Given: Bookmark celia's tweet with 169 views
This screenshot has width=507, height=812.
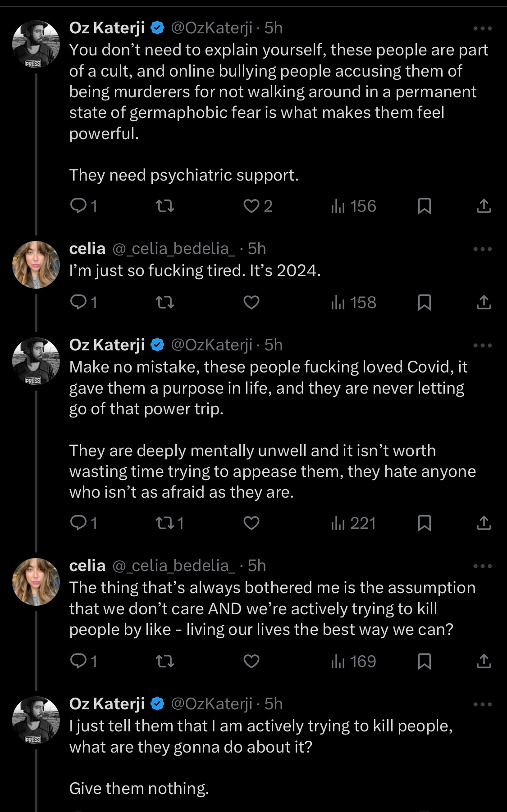Looking at the screenshot, I should pyautogui.click(x=424, y=661).
